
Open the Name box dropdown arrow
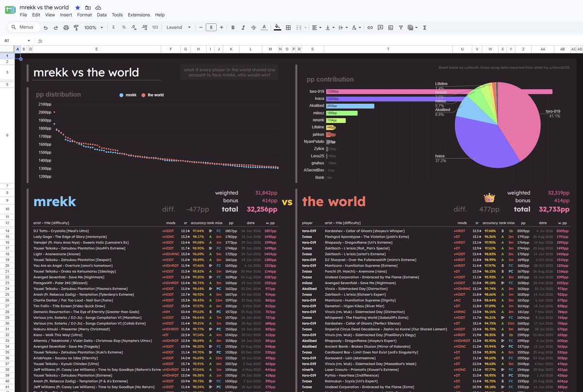tap(29, 41)
